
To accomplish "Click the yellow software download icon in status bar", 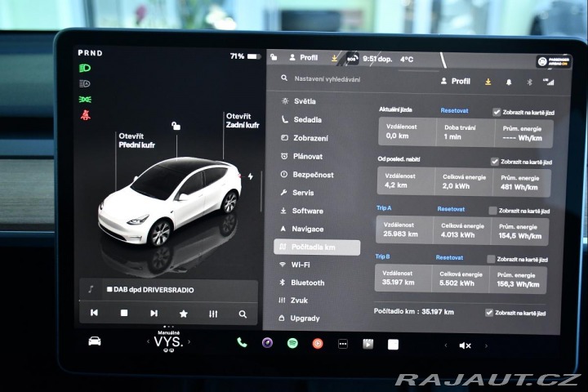I will (x=334, y=58).
